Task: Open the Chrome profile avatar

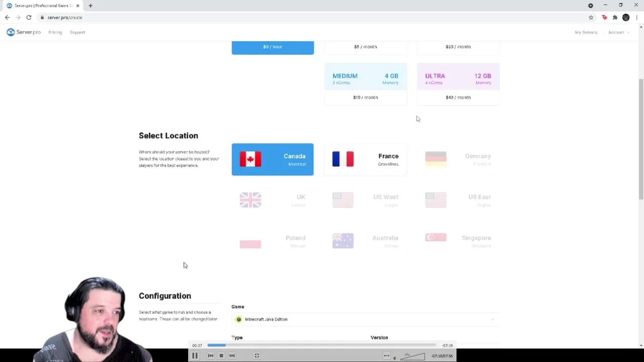Action: point(626,18)
